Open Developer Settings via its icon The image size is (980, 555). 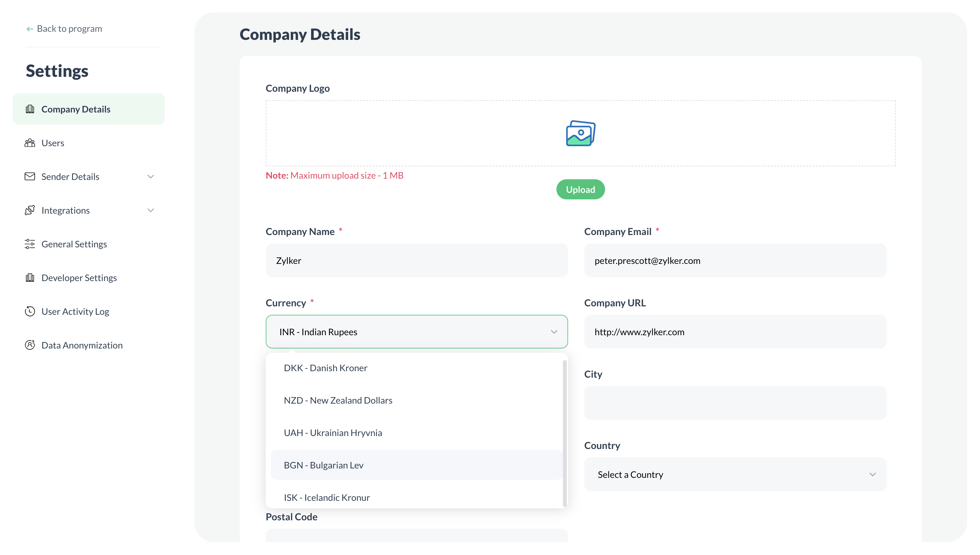click(x=30, y=277)
